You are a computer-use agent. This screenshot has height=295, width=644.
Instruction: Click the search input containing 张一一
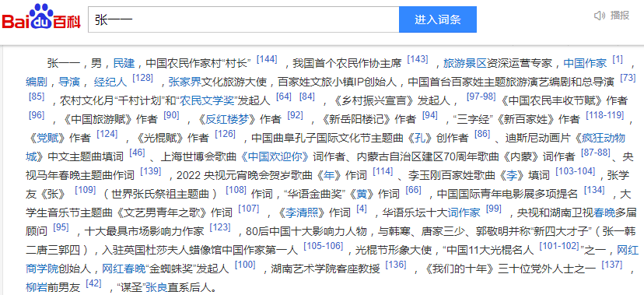click(x=243, y=19)
